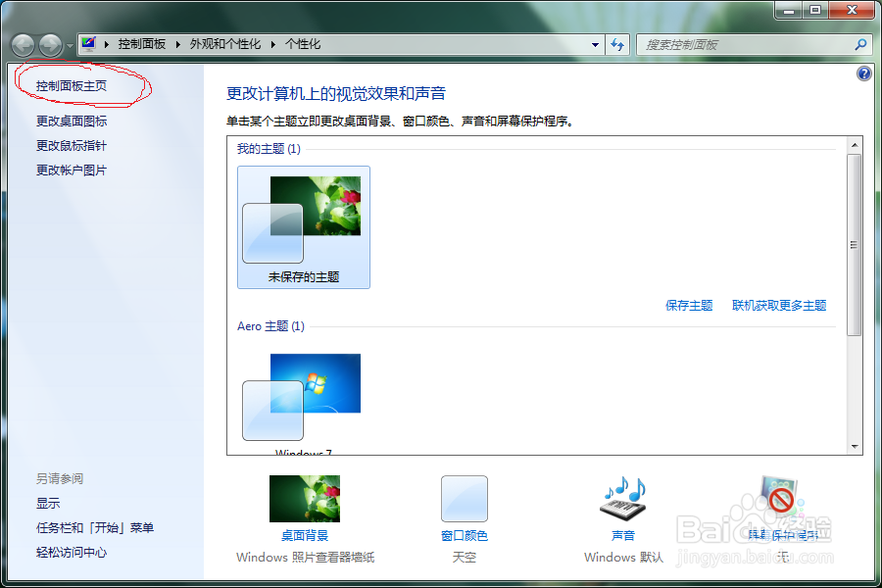882x588 pixels.
Task: Click 联机获取更多主题 link
Action: [x=779, y=306]
